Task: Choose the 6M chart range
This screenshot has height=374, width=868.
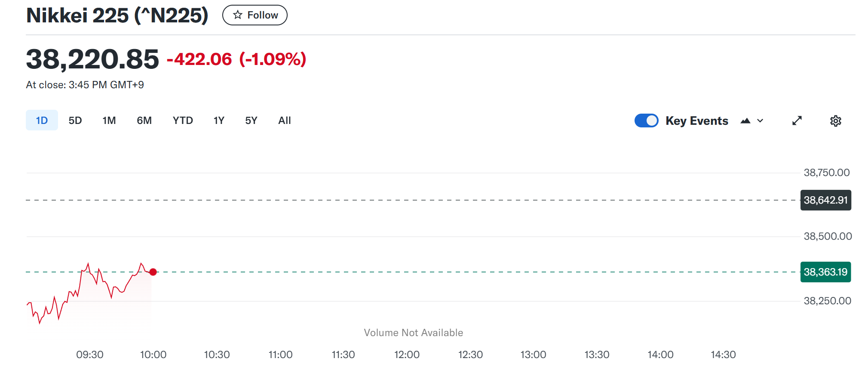Action: pos(144,121)
